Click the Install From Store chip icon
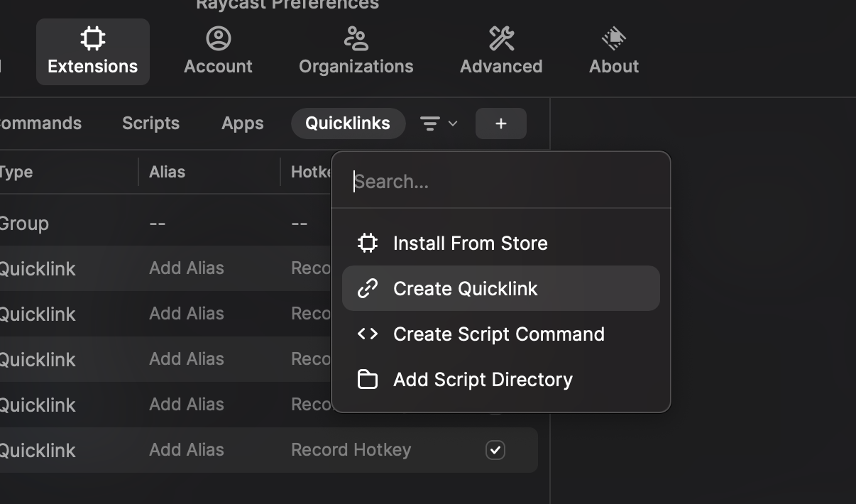Image resolution: width=856 pixels, height=504 pixels. tap(367, 243)
